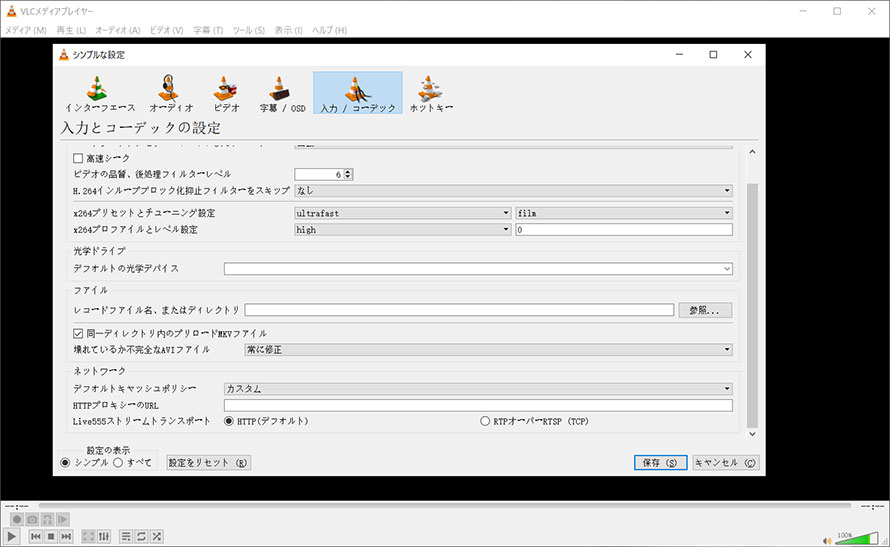Open the ヘルプ (H) menu
This screenshot has height=547, width=890.
329,30
